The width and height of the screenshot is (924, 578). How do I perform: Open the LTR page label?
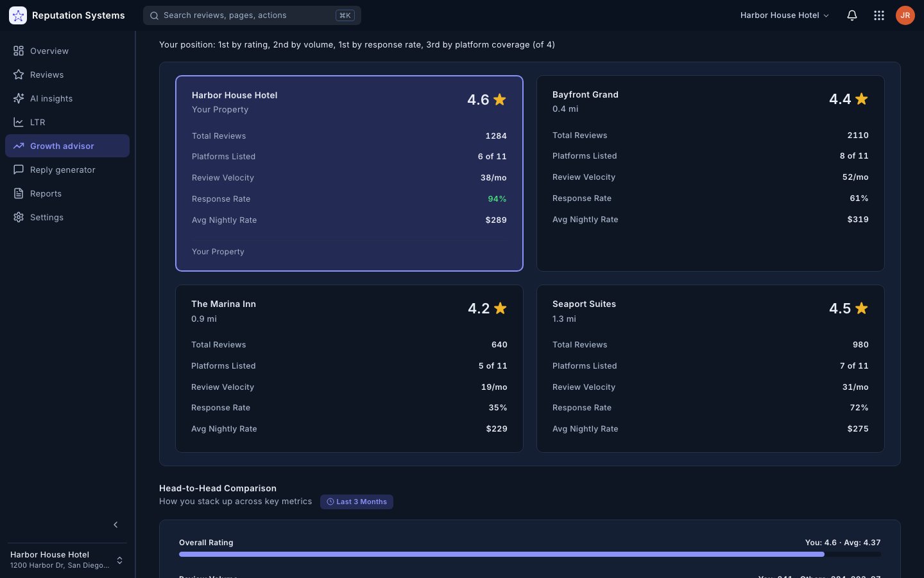point(38,122)
